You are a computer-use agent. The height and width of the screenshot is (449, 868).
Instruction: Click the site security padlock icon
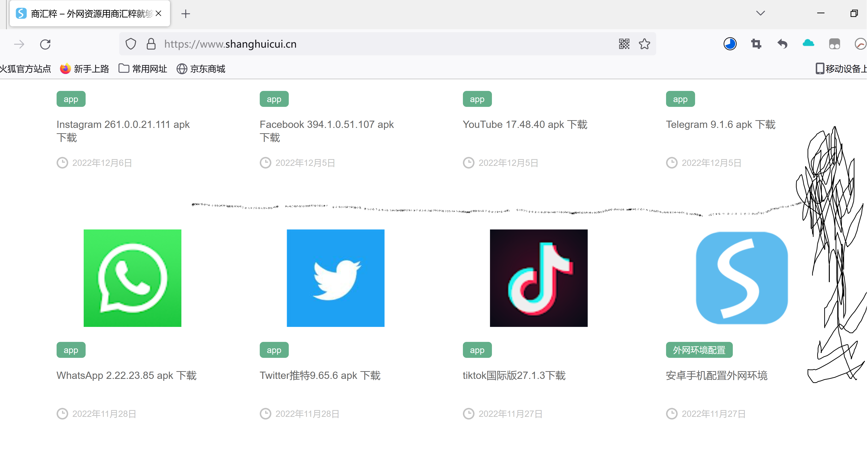151,44
